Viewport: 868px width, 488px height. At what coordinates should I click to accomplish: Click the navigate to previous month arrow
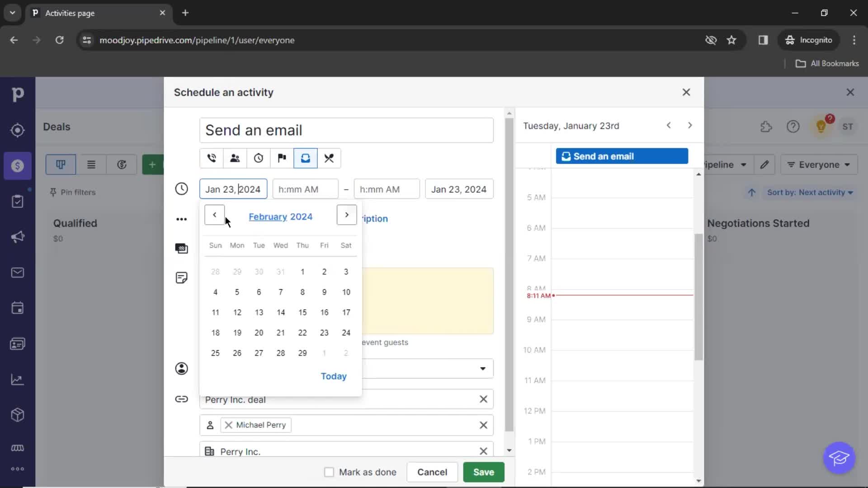(215, 215)
